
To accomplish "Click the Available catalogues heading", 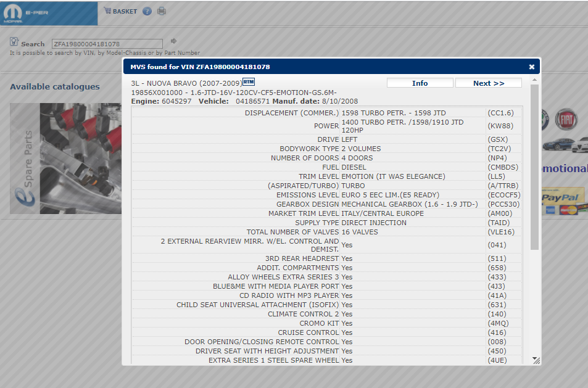I will (x=55, y=86).
